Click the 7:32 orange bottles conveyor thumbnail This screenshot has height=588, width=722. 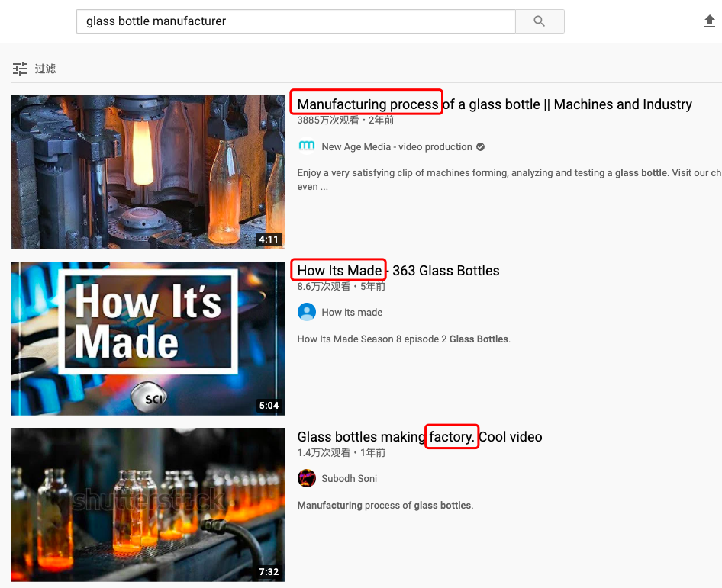[148, 504]
